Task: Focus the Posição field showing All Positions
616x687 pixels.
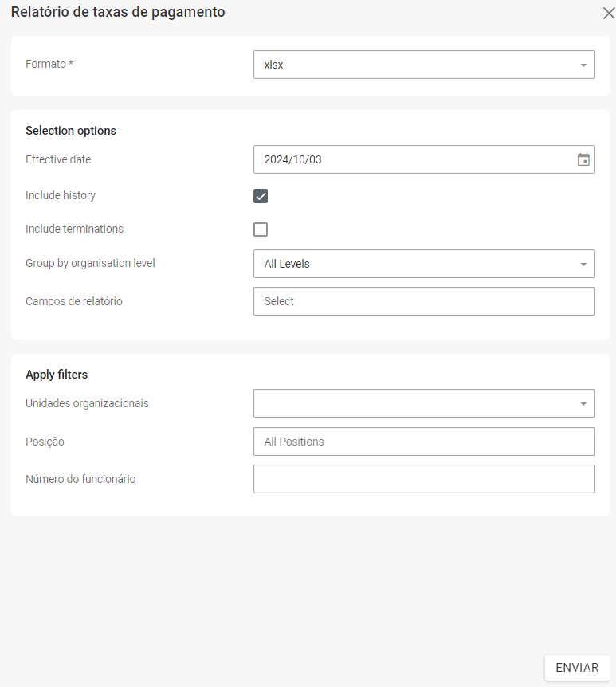Action: click(x=424, y=442)
